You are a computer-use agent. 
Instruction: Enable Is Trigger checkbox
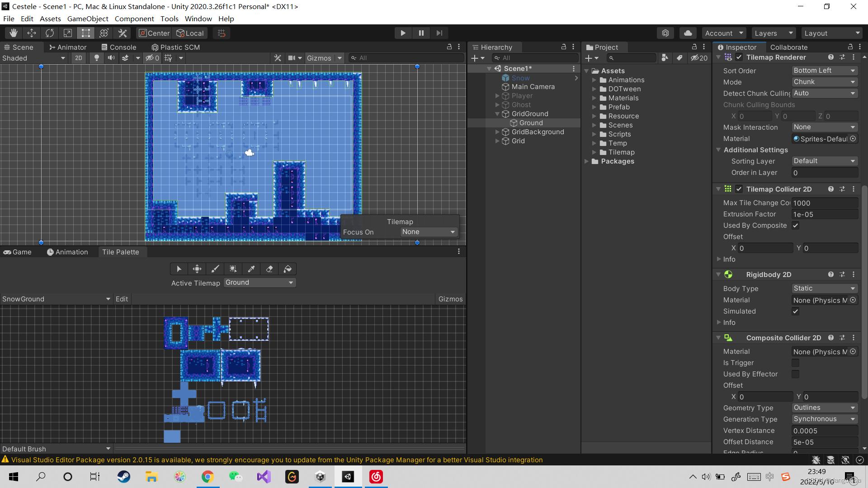pyautogui.click(x=795, y=363)
